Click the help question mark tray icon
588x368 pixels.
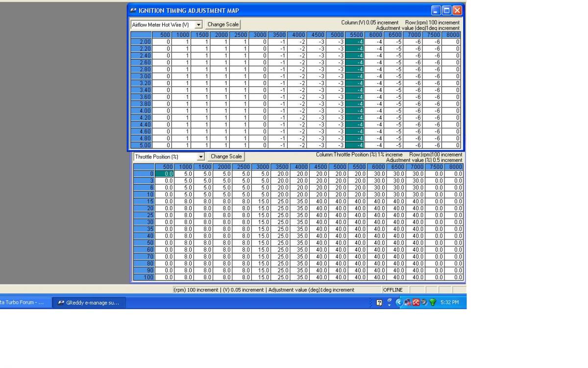[x=379, y=303]
